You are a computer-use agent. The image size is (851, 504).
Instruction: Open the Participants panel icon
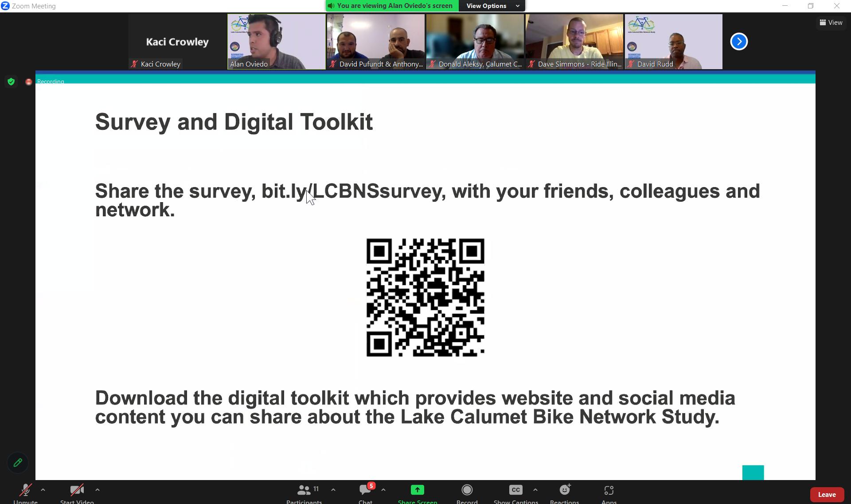coord(304,490)
